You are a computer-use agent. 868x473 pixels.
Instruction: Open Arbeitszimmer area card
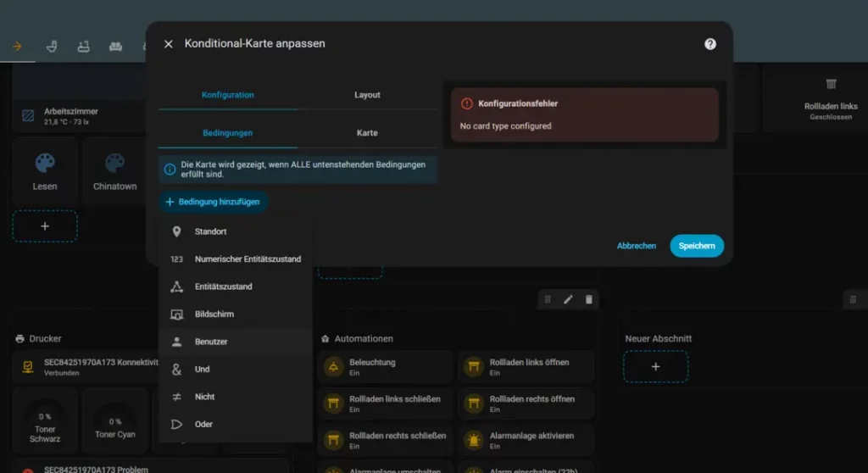pyautogui.click(x=79, y=116)
